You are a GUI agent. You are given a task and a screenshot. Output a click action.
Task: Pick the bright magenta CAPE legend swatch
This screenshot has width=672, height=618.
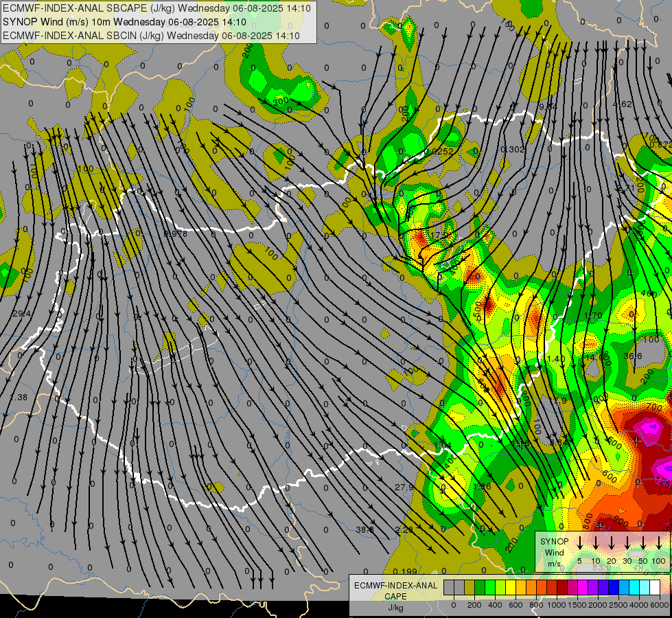pyautogui.click(x=583, y=588)
